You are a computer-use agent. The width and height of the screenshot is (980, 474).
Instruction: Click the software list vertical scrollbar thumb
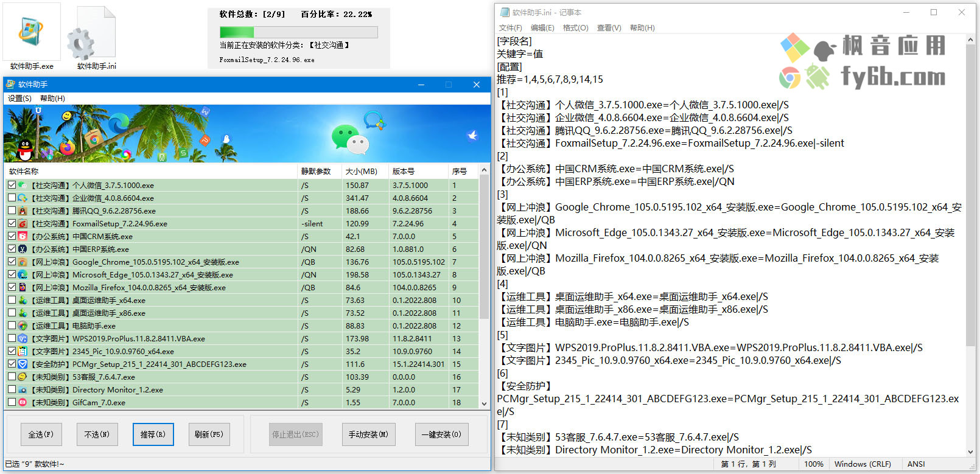pyautogui.click(x=484, y=246)
